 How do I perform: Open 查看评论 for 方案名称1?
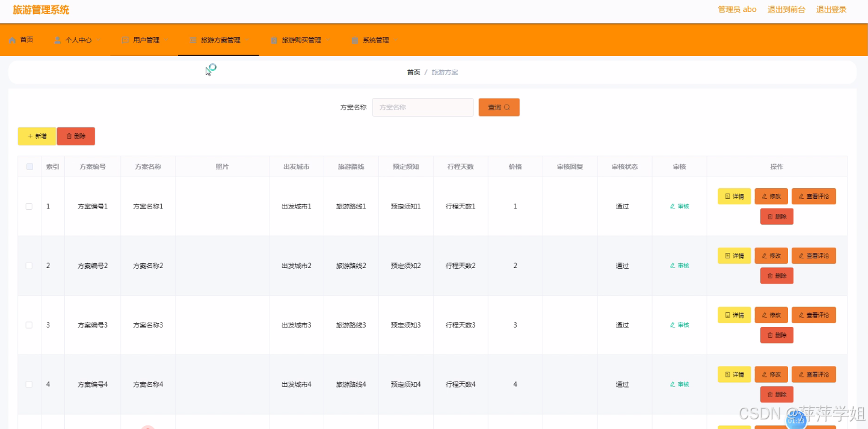(814, 196)
